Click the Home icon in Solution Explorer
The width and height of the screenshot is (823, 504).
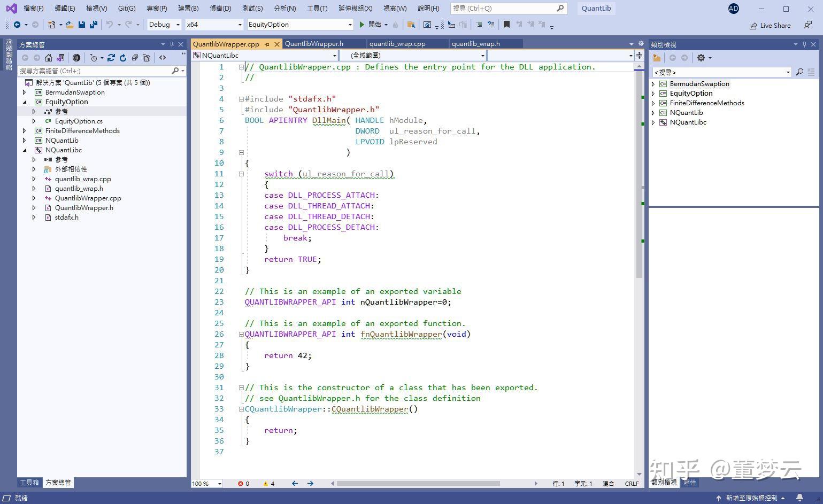[49, 58]
